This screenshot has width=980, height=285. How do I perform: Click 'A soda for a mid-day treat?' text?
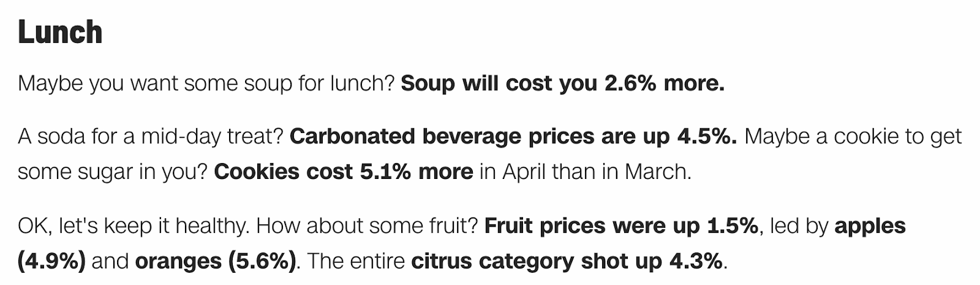point(151,136)
